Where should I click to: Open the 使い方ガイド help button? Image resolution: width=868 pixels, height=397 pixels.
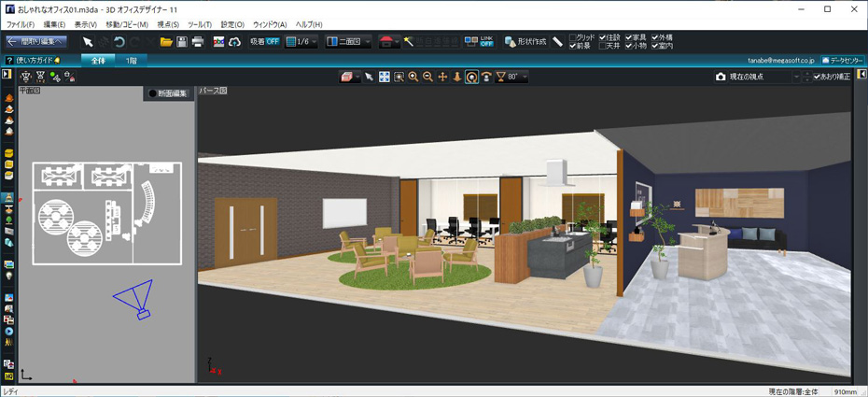coord(33,61)
